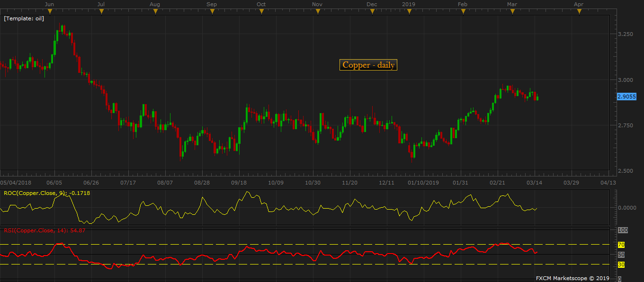This screenshot has height=282, width=644.
Task: Click the Template: oil label
Action: tap(24, 19)
